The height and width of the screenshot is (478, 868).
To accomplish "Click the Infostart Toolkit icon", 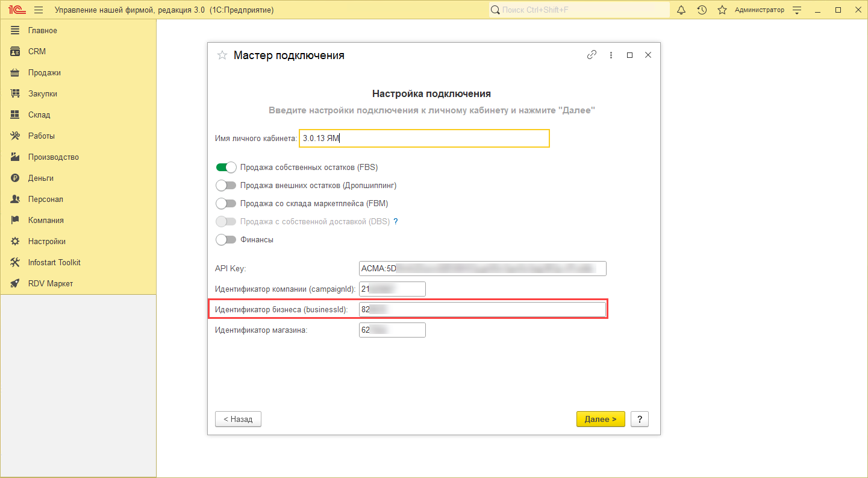I will tap(16, 262).
